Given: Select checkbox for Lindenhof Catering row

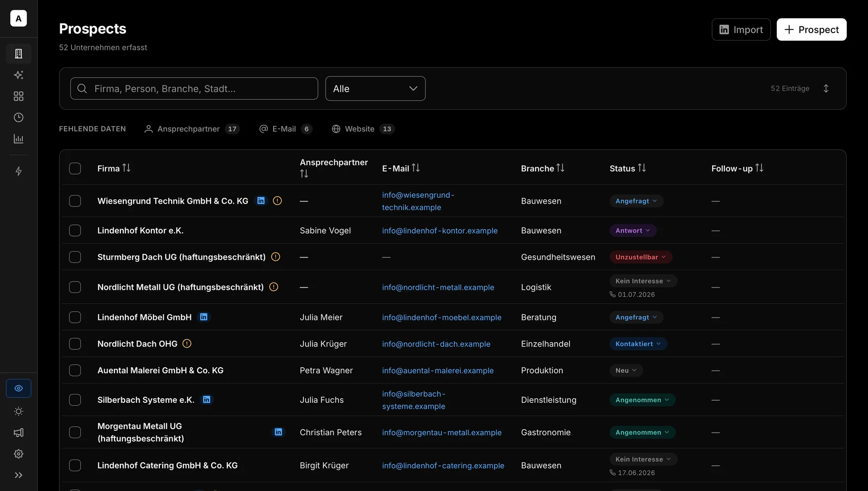Looking at the screenshot, I should (75, 465).
